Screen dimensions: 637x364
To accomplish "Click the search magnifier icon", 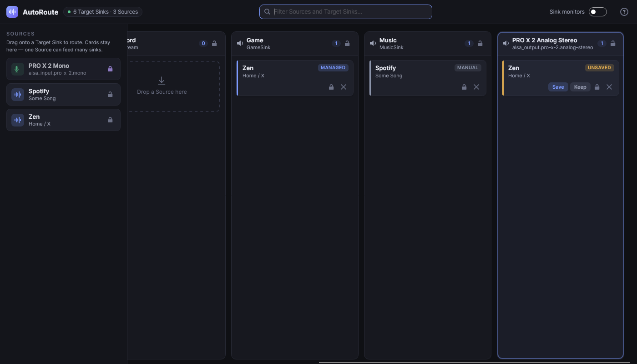I will pyautogui.click(x=268, y=12).
